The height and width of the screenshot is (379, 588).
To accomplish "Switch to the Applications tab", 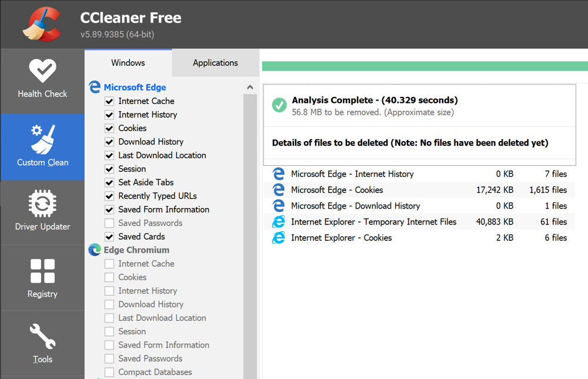I will pyautogui.click(x=215, y=63).
